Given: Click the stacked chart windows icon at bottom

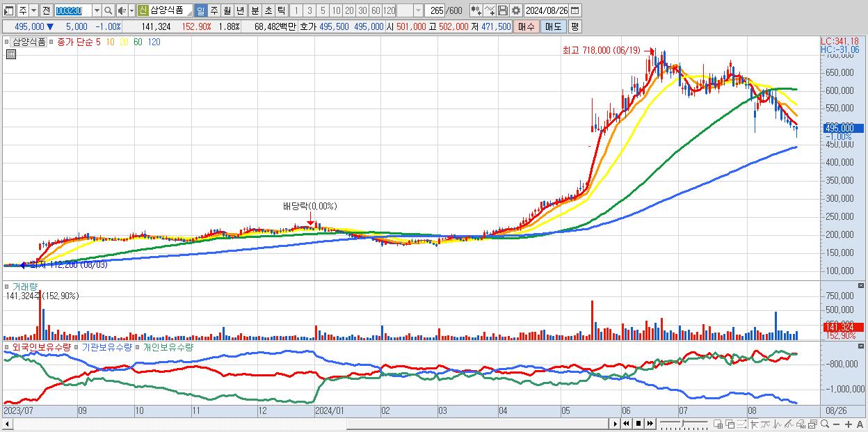Looking at the screenshot, I should pyautogui.click(x=812, y=424).
